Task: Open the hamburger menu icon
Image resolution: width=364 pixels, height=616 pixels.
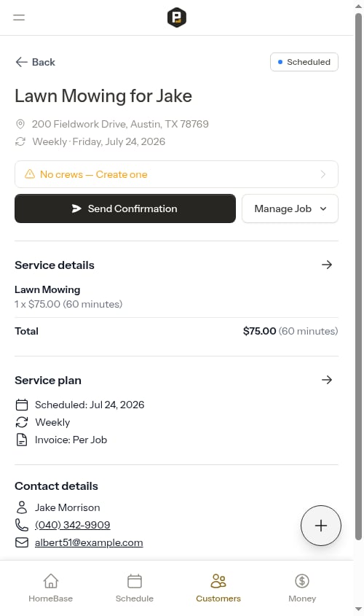Action: pyautogui.click(x=19, y=17)
